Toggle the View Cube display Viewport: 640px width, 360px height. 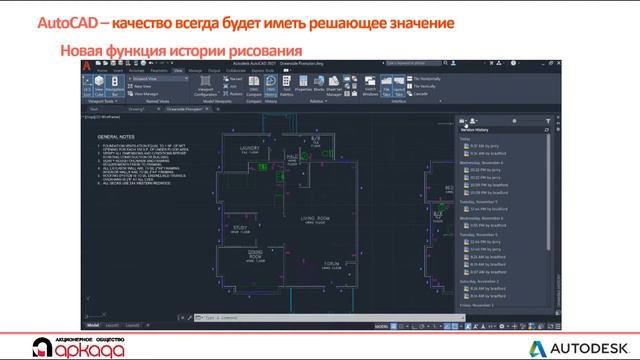(x=99, y=86)
